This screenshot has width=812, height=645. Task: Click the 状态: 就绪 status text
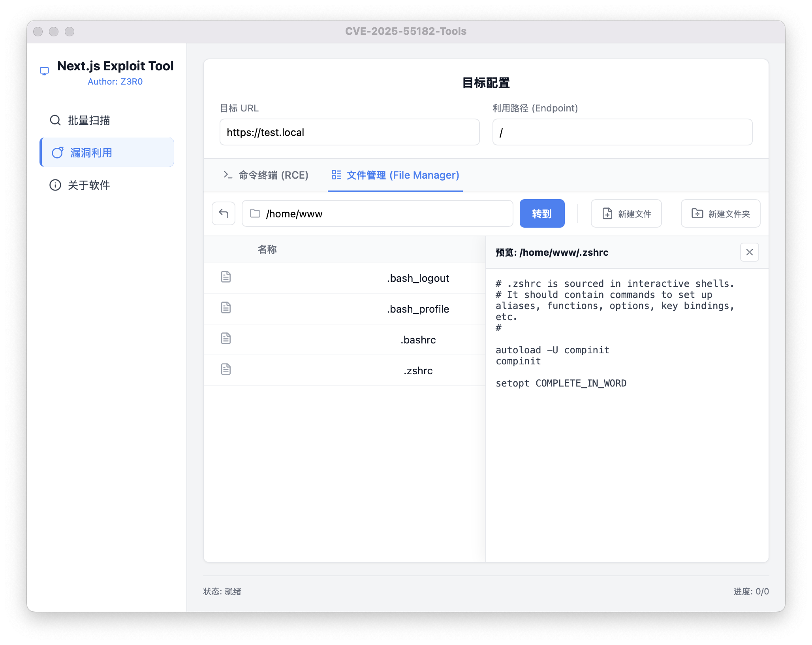point(222,591)
